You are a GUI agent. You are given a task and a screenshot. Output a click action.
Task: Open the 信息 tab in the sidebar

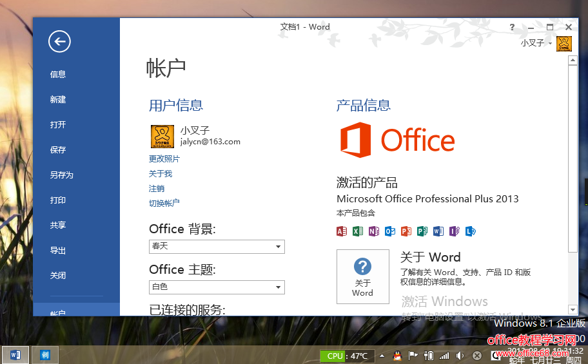coord(58,74)
